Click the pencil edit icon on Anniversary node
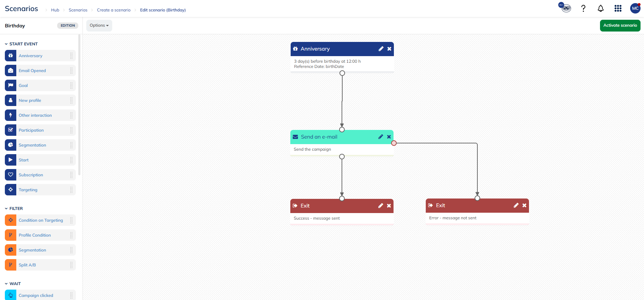 click(x=381, y=49)
